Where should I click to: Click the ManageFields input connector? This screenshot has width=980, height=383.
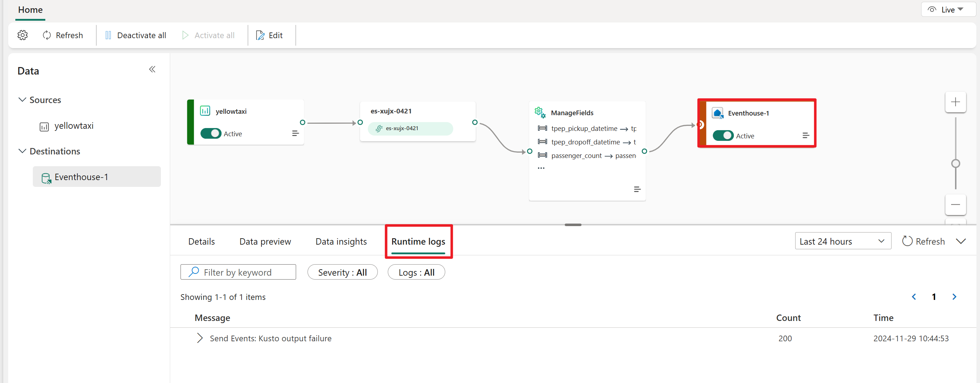[529, 151]
